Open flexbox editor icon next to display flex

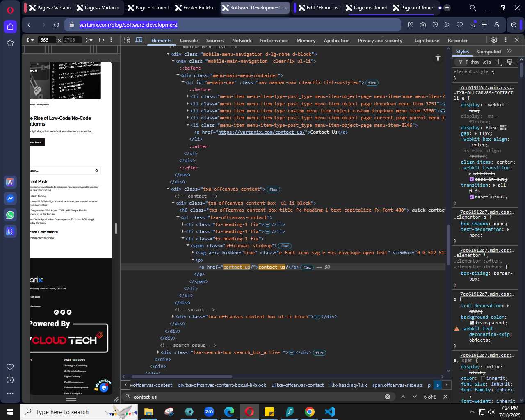click(x=503, y=128)
